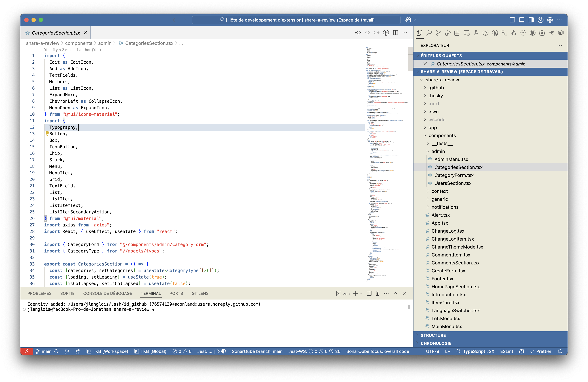Collapse the admin folder
This screenshot has height=382, width=588.
pos(438,151)
